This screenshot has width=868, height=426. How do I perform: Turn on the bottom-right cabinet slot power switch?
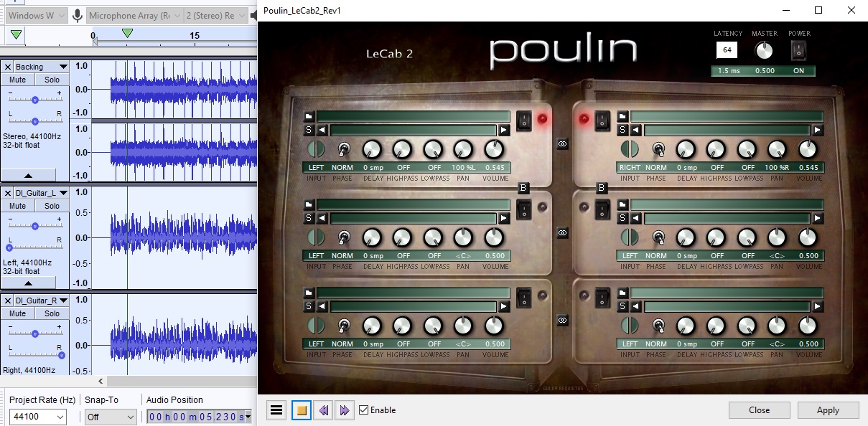(x=602, y=297)
